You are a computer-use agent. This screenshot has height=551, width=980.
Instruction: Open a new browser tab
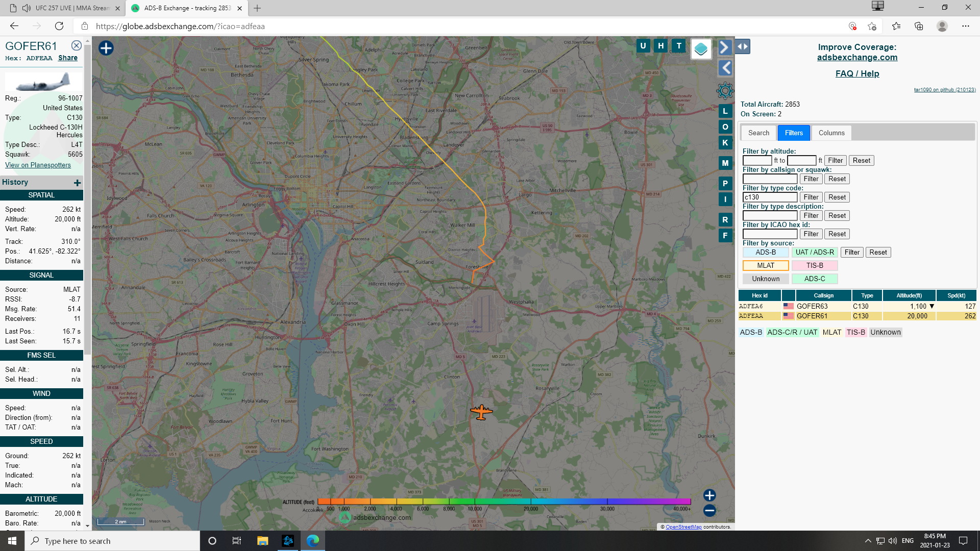(257, 8)
